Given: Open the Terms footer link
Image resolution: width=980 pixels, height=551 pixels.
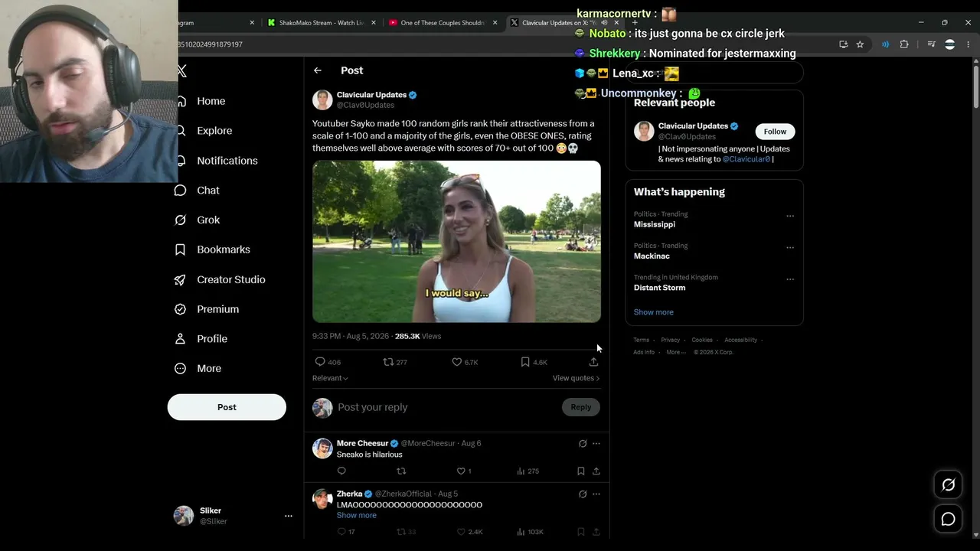Looking at the screenshot, I should pyautogui.click(x=641, y=340).
